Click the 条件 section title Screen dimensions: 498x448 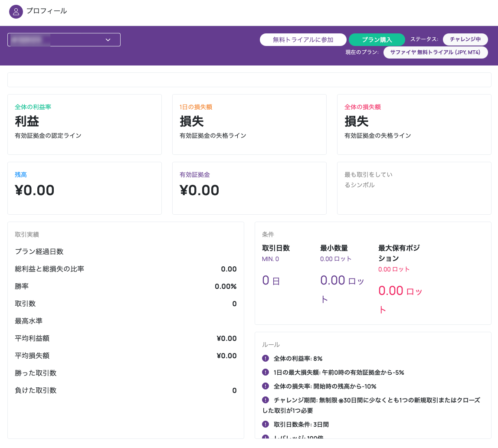[268, 235]
